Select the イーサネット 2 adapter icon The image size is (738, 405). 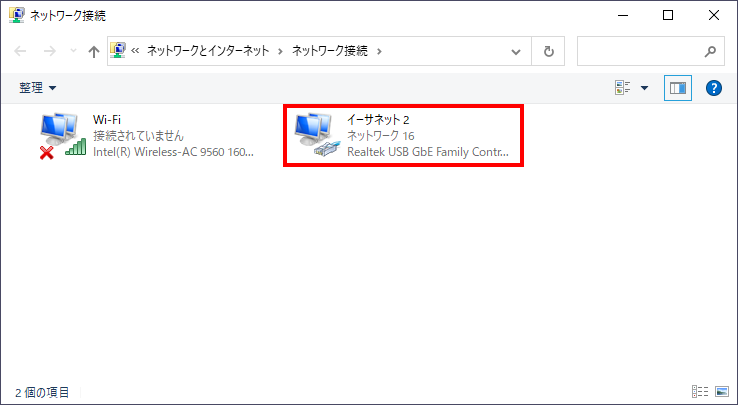316,136
